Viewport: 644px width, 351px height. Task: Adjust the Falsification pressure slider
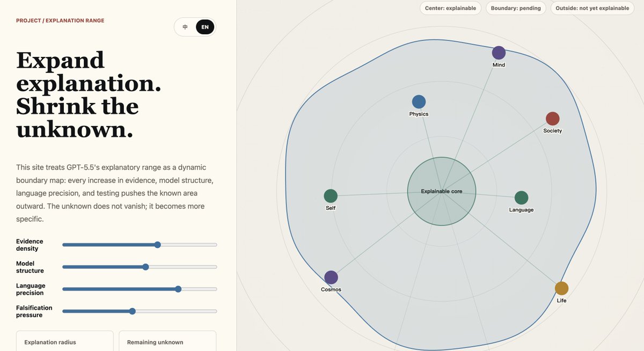pyautogui.click(x=140, y=311)
